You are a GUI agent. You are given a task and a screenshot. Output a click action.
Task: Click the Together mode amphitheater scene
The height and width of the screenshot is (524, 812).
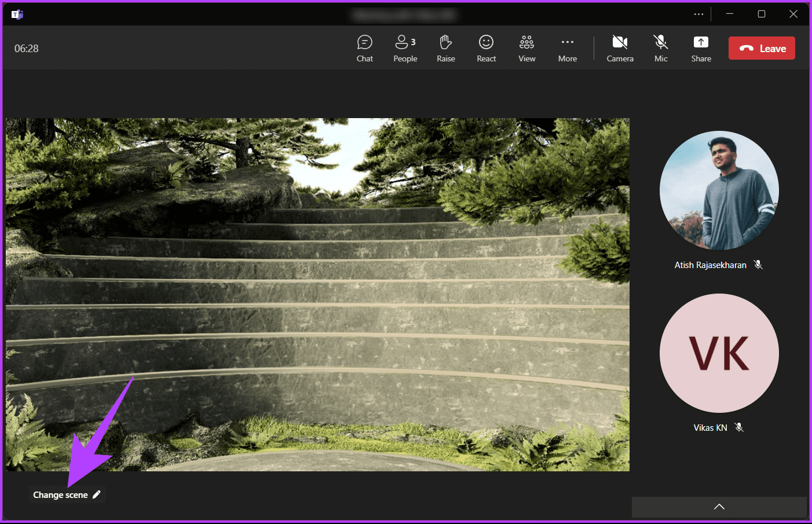pos(317,295)
